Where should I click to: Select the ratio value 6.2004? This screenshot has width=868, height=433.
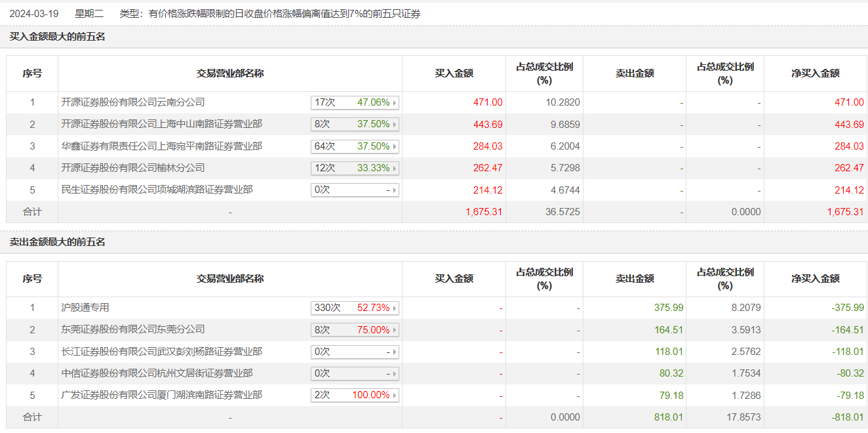[564, 146]
